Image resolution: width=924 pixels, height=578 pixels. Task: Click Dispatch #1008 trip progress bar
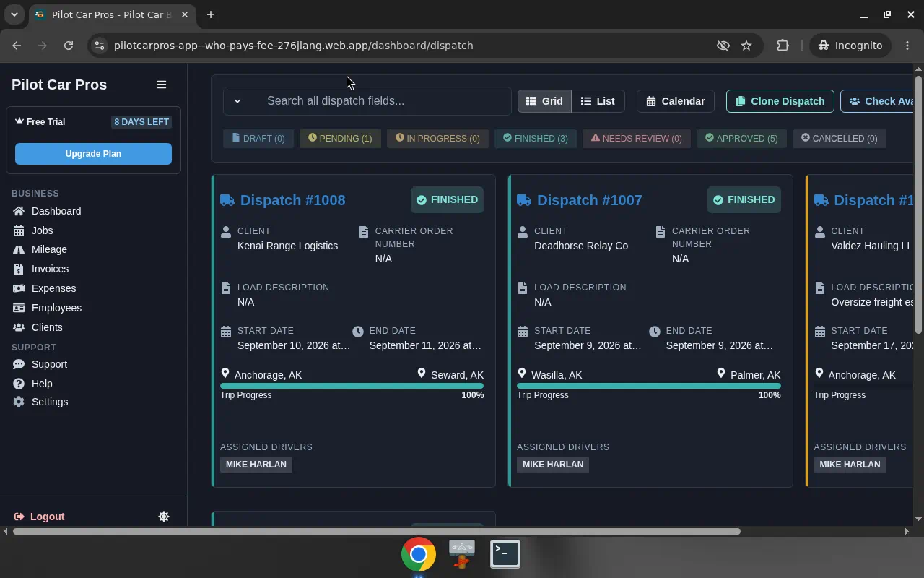pyautogui.click(x=352, y=386)
